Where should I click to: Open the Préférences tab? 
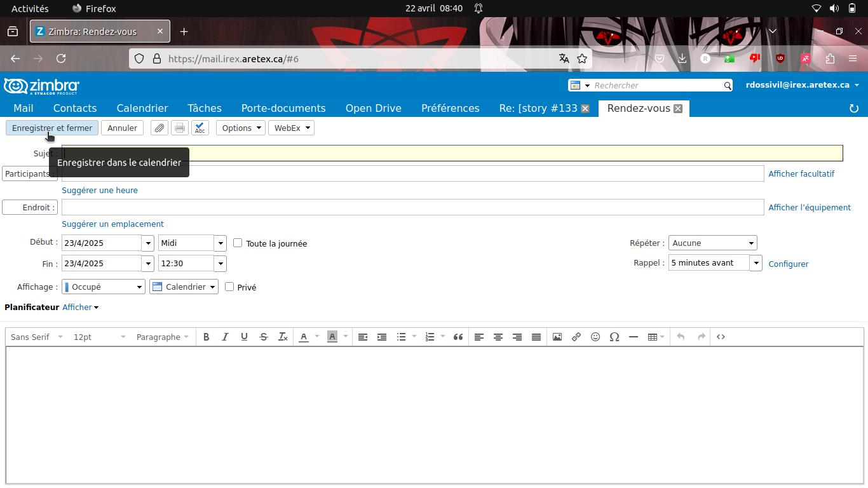[451, 108]
